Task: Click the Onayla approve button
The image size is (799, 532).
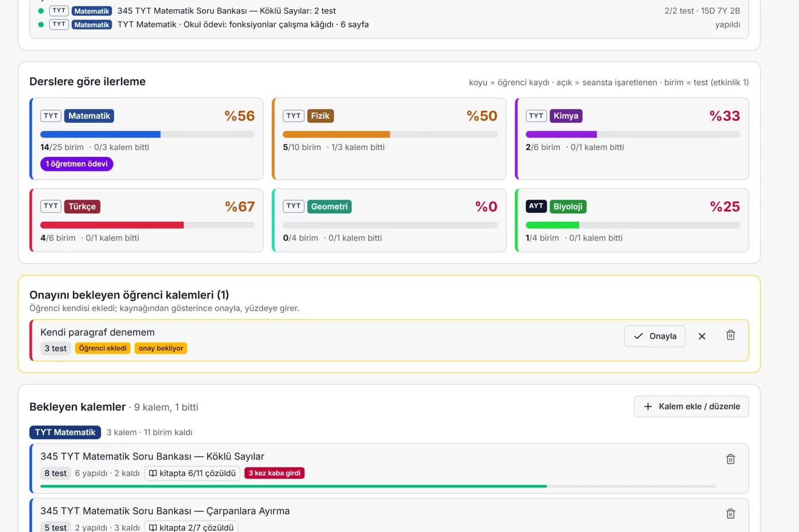Action: (655, 336)
